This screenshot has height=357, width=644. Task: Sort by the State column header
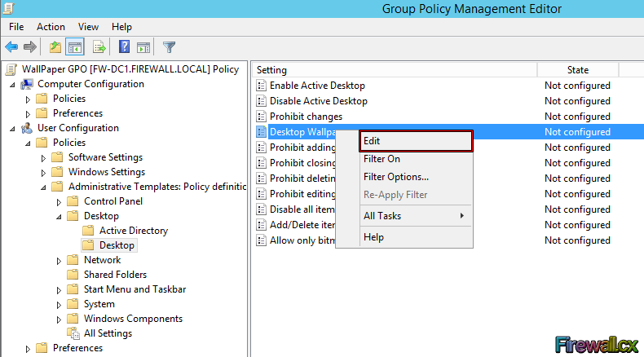578,70
